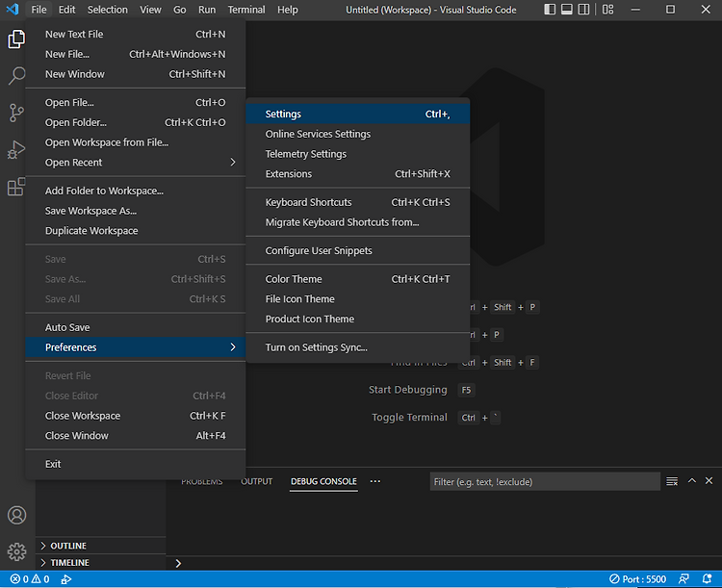Toggle Primary Side Bar layout icon
The image size is (722, 588).
coord(550,10)
